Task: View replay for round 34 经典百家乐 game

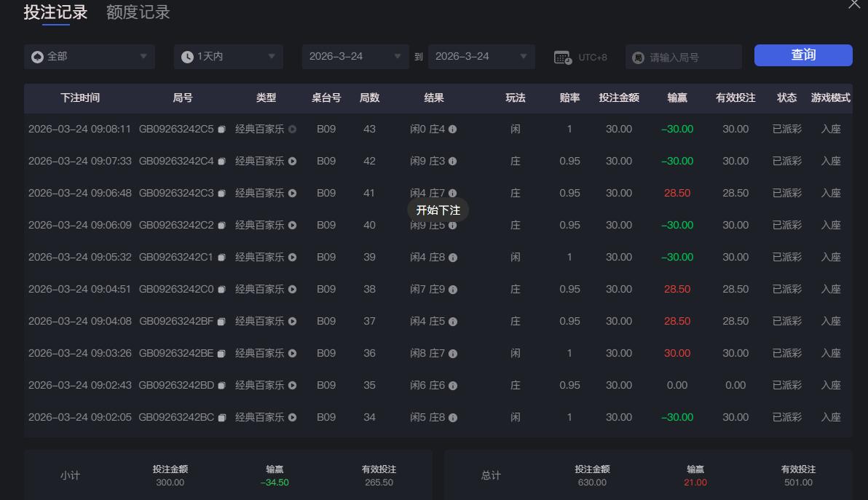Action: [x=291, y=417]
